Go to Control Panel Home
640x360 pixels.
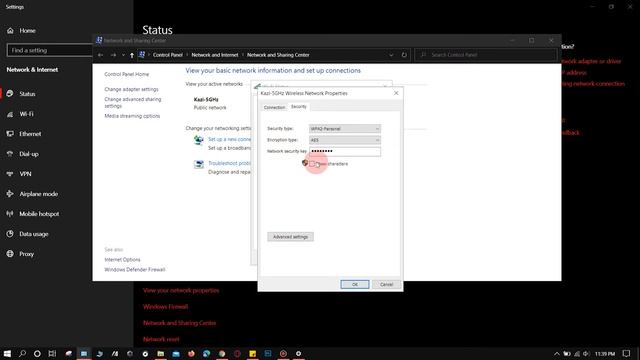pos(127,74)
